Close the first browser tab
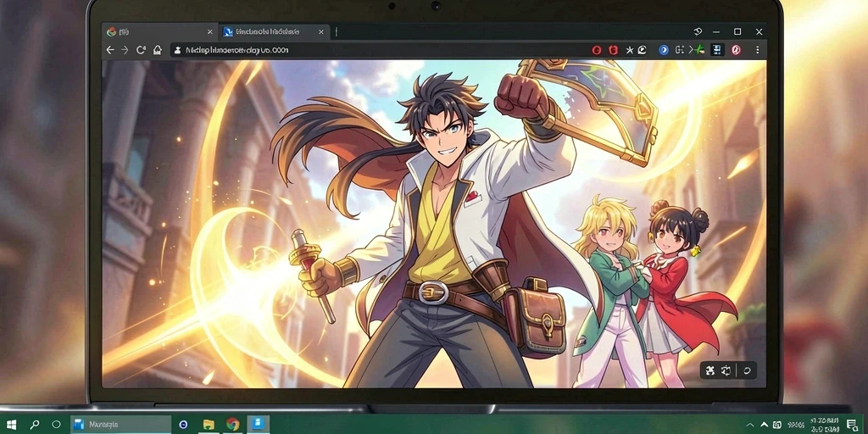The width and height of the screenshot is (868, 434). click(209, 31)
